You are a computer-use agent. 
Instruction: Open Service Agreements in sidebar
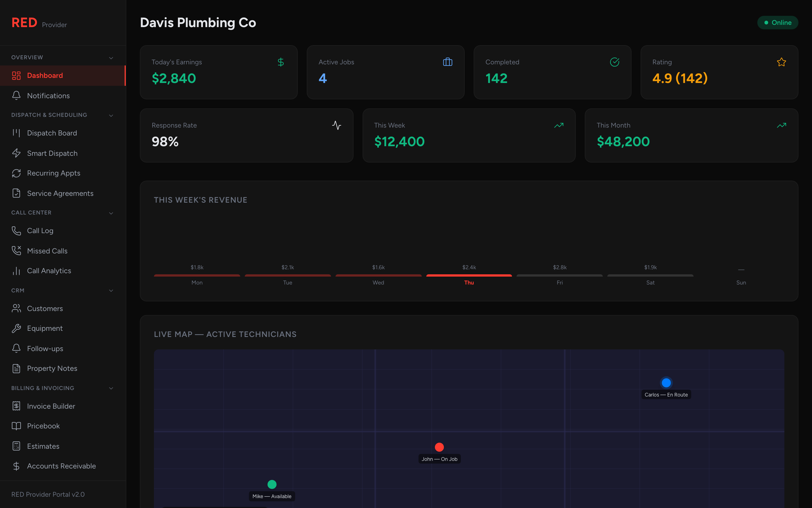click(x=63, y=193)
